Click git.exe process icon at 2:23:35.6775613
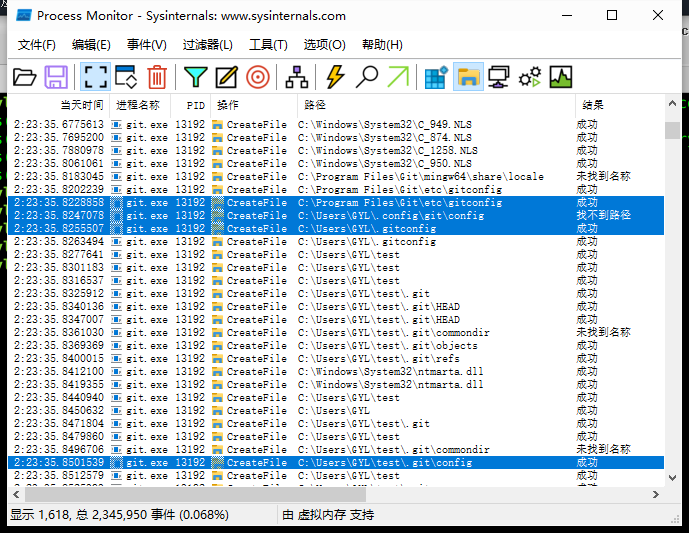 click(x=116, y=125)
